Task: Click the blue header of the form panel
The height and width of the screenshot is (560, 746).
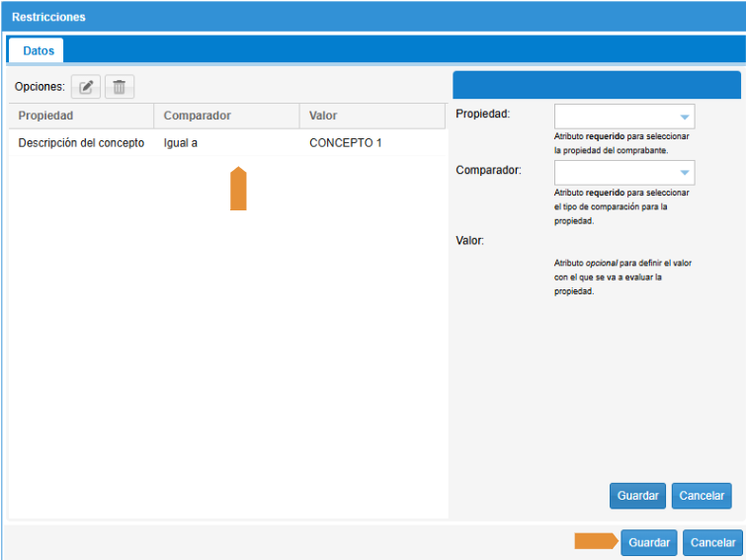Action: 596,85
